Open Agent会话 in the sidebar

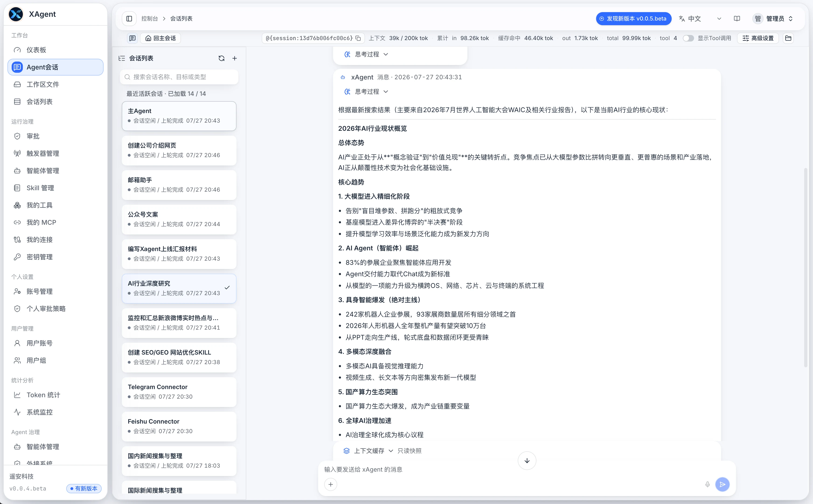55,67
